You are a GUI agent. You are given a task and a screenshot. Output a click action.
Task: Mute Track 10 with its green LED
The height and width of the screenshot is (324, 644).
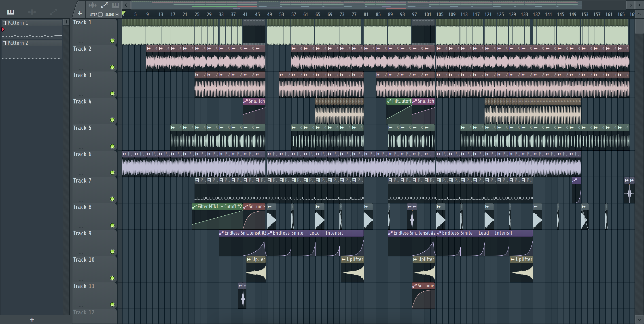112,278
